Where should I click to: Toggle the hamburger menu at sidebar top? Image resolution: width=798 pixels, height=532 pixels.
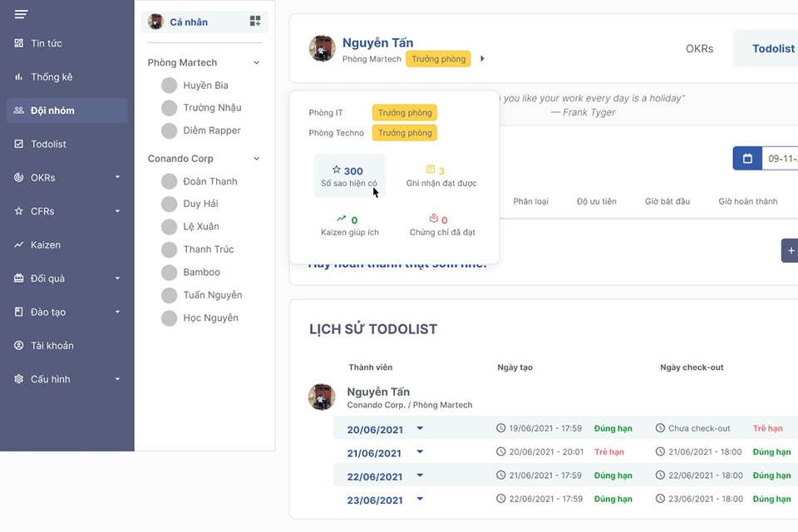21,14
